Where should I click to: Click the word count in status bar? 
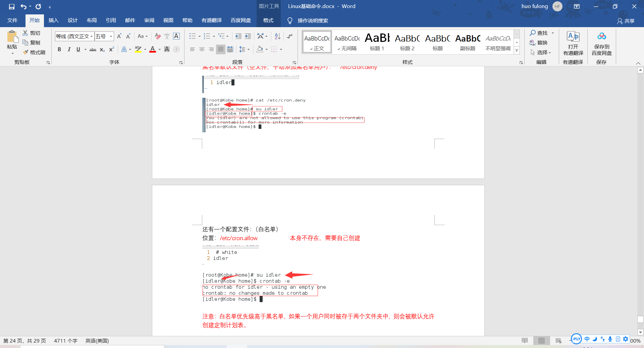(66, 341)
